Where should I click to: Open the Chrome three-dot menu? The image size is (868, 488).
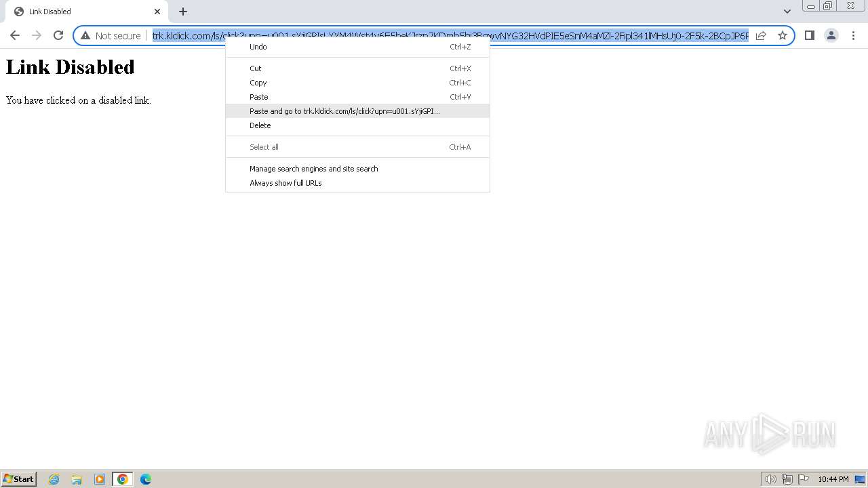853,35
